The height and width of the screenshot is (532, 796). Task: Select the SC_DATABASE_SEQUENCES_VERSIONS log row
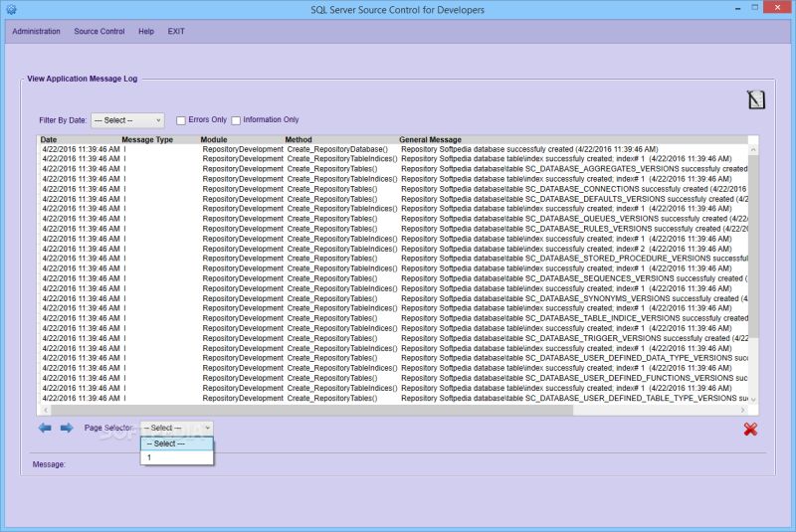pyautogui.click(x=394, y=278)
